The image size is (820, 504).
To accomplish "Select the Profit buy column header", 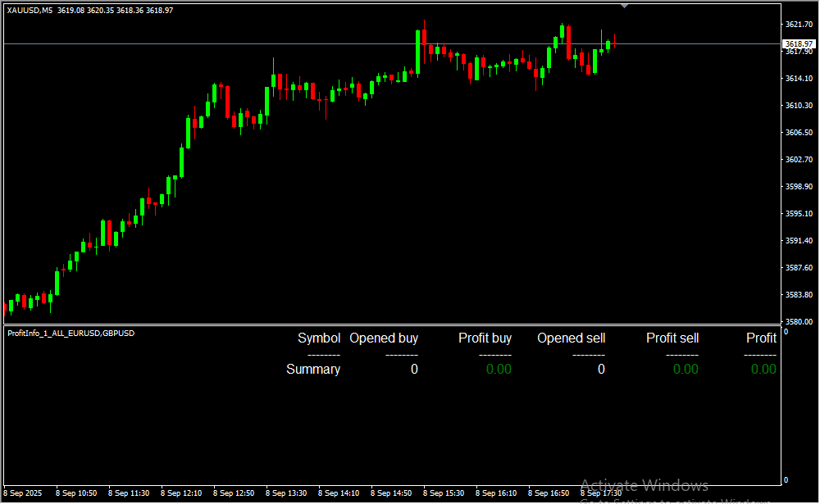I will 485,338.
